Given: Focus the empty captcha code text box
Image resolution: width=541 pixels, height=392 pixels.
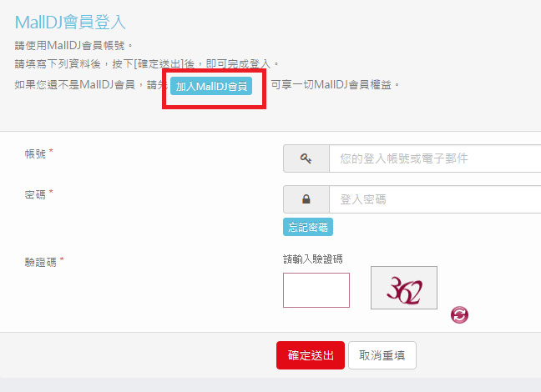Looking at the screenshot, I should pos(316,290).
